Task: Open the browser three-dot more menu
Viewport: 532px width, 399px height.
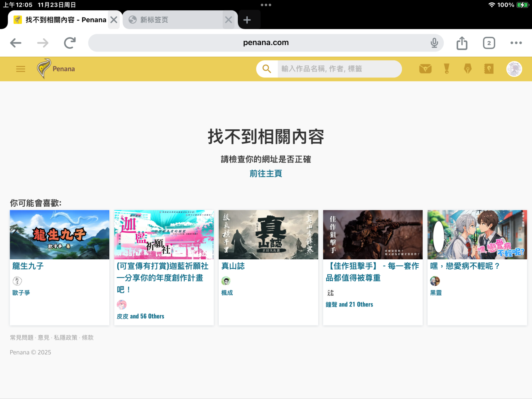Action: (x=516, y=43)
